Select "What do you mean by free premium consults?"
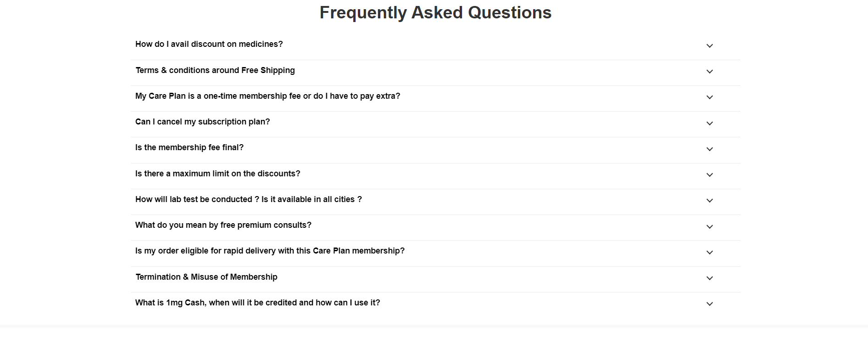The width and height of the screenshot is (868, 338). click(x=223, y=225)
